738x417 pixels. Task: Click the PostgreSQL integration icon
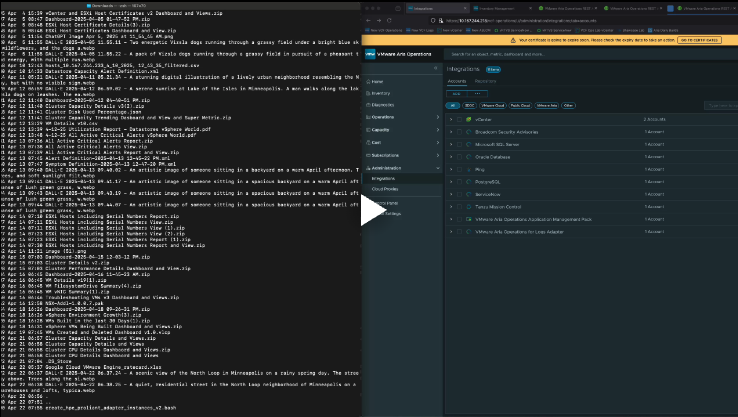(x=469, y=182)
